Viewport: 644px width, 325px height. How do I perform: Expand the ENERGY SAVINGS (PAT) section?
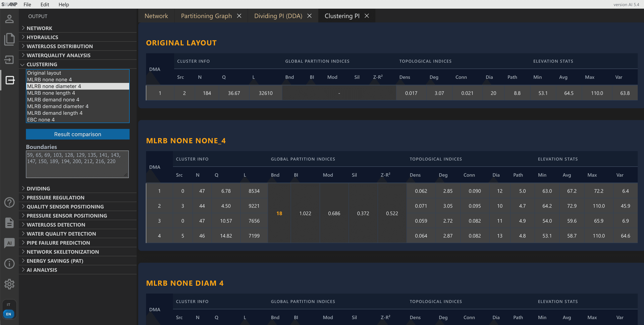coord(78,261)
